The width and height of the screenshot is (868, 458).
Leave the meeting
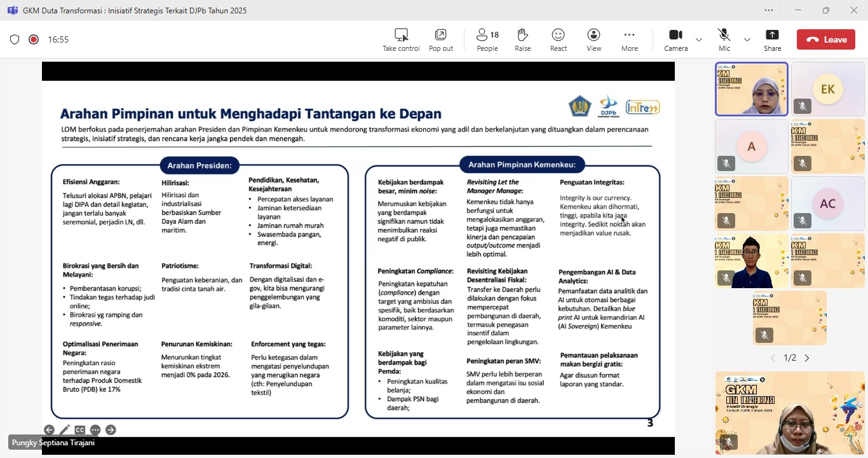(826, 39)
